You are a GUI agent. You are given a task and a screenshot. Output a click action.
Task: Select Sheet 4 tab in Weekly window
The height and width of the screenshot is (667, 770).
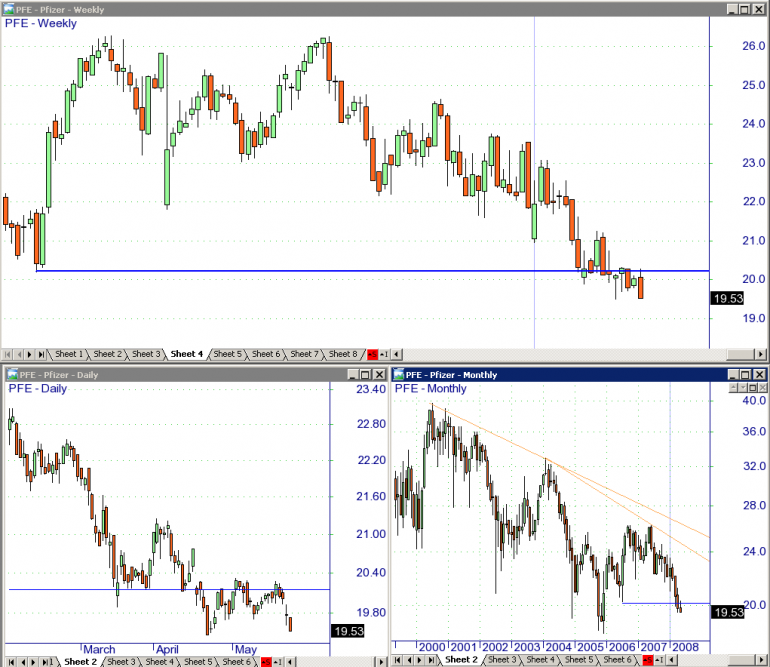187,354
